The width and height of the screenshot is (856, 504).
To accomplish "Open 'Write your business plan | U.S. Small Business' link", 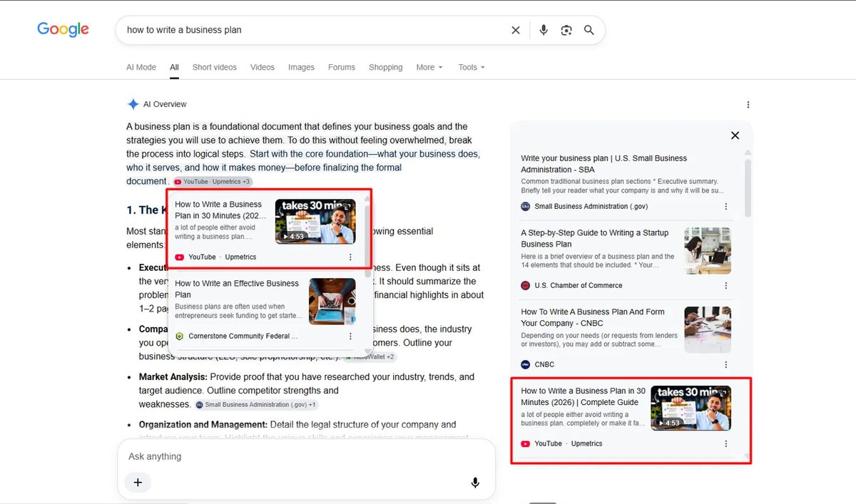I will [604, 164].
